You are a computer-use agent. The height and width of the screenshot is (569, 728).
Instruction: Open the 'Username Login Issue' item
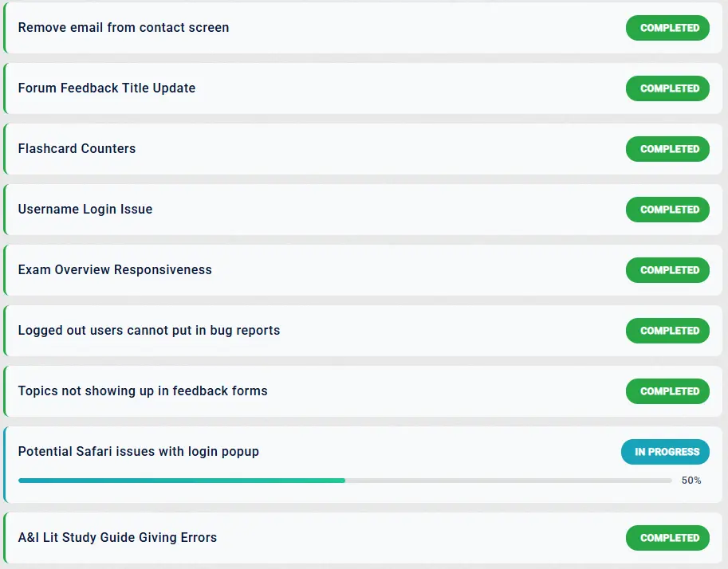click(x=85, y=209)
